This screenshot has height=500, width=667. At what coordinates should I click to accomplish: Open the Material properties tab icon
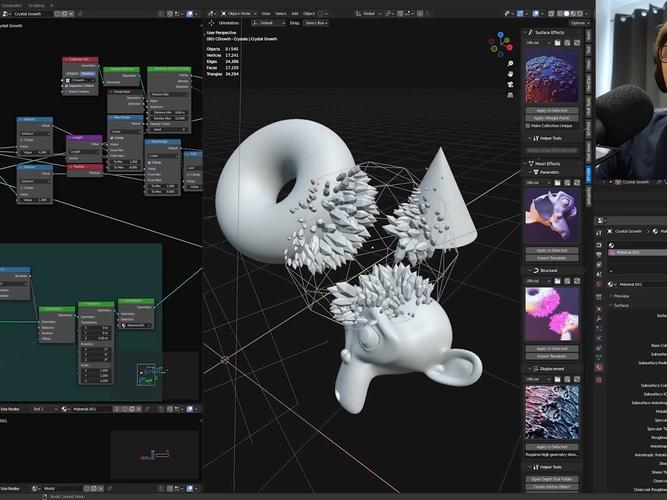pyautogui.click(x=599, y=367)
